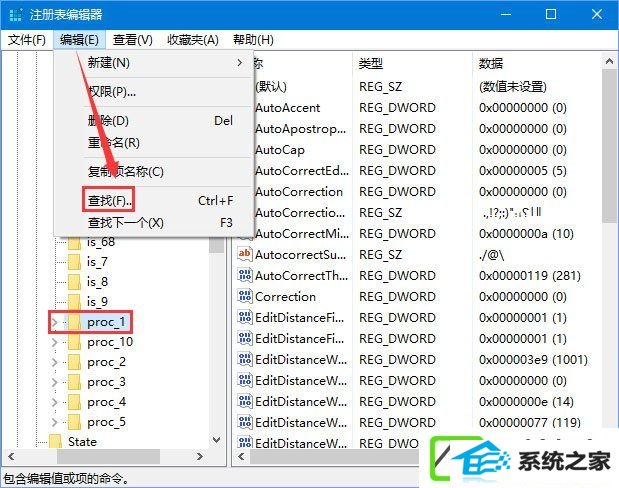Click the (数值未设置) data cell
Image resolution: width=619 pixels, height=488 pixels.
[x=513, y=86]
